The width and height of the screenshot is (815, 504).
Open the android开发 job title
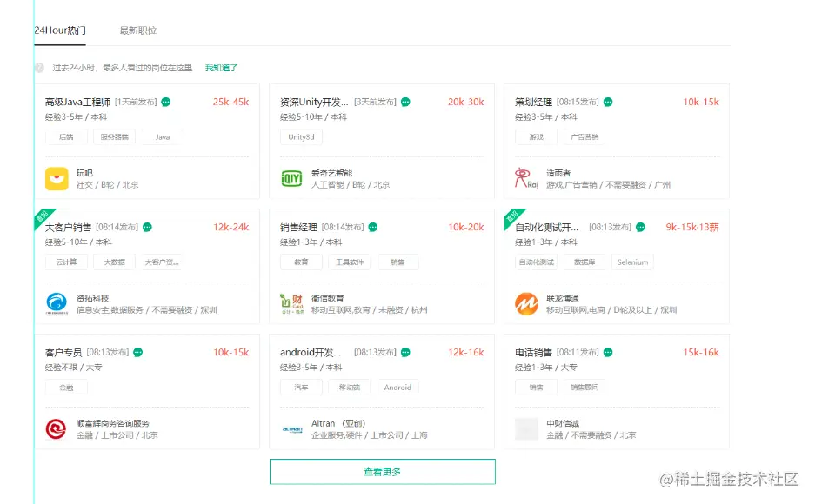pos(311,352)
